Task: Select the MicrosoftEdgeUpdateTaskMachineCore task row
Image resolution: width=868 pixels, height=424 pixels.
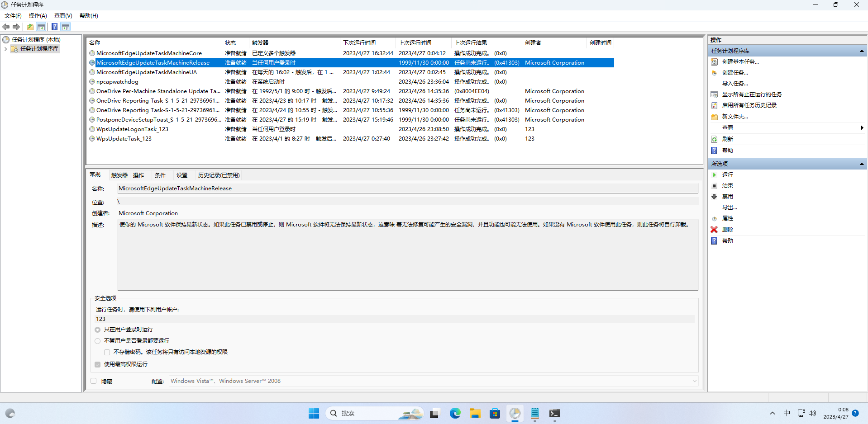Action: click(x=350, y=53)
